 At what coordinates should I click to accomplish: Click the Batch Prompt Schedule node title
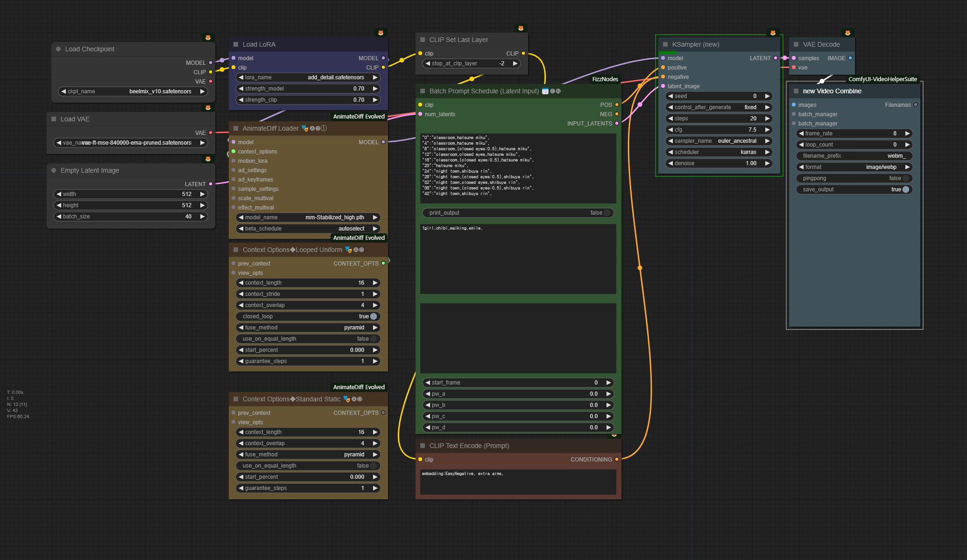484,91
